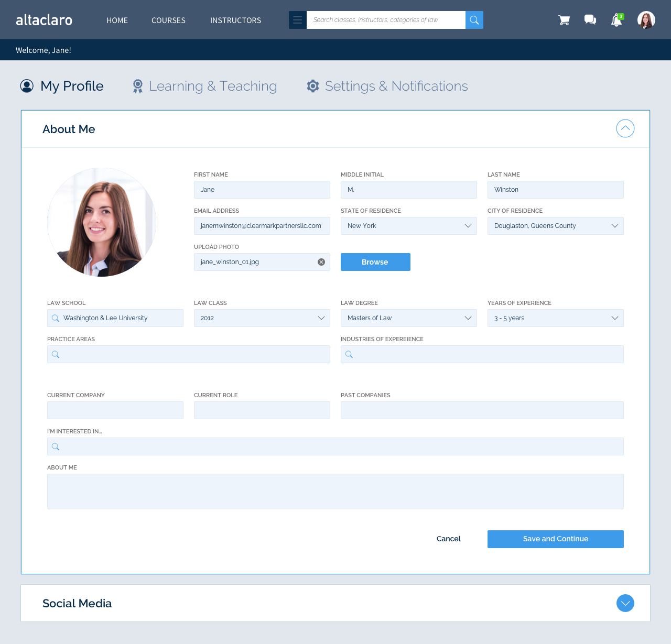Clear the uploaded photo filename
This screenshot has width=671, height=644.
tap(321, 262)
